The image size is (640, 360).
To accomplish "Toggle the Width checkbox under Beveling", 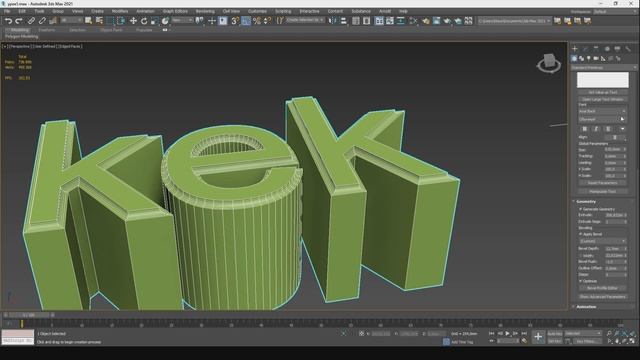I will [x=581, y=256].
